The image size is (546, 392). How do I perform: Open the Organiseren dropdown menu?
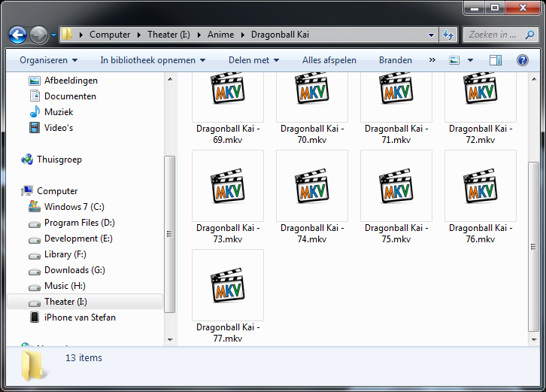point(48,60)
